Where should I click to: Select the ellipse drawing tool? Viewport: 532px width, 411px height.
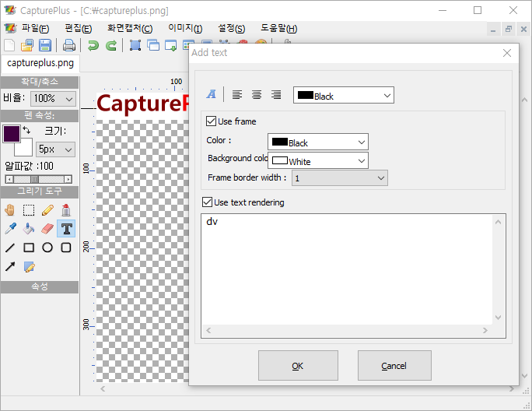click(47, 248)
